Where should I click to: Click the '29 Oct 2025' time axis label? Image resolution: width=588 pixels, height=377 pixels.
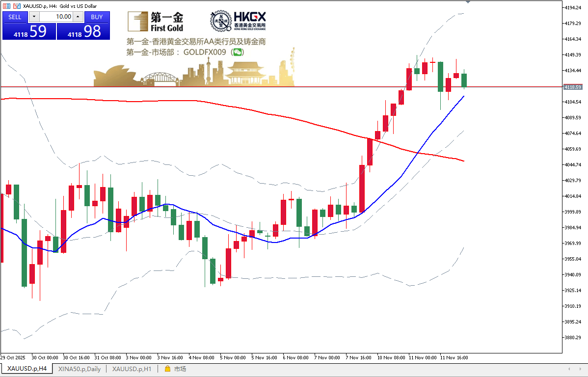coord(13,357)
